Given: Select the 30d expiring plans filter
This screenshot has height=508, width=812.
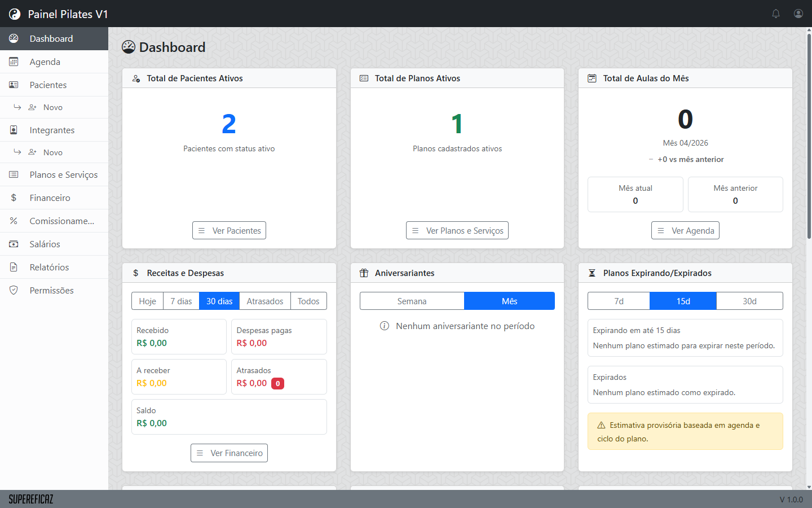Looking at the screenshot, I should 749,301.
